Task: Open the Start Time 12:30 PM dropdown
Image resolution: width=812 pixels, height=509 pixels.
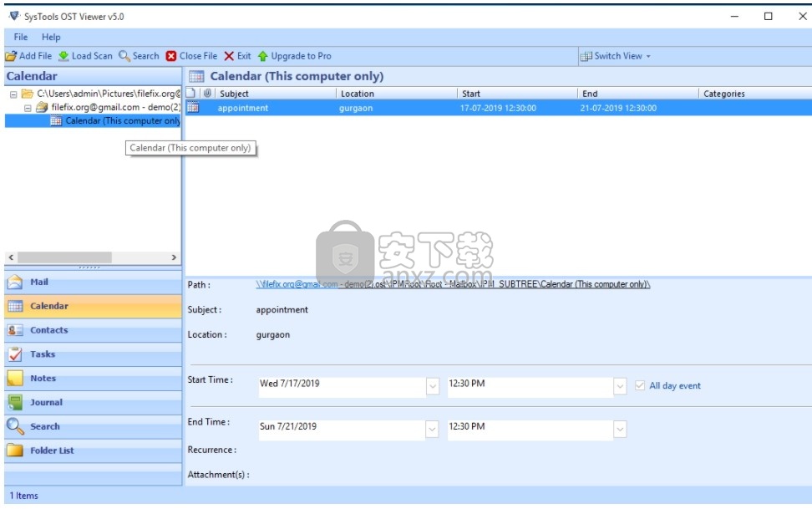Action: [620, 386]
